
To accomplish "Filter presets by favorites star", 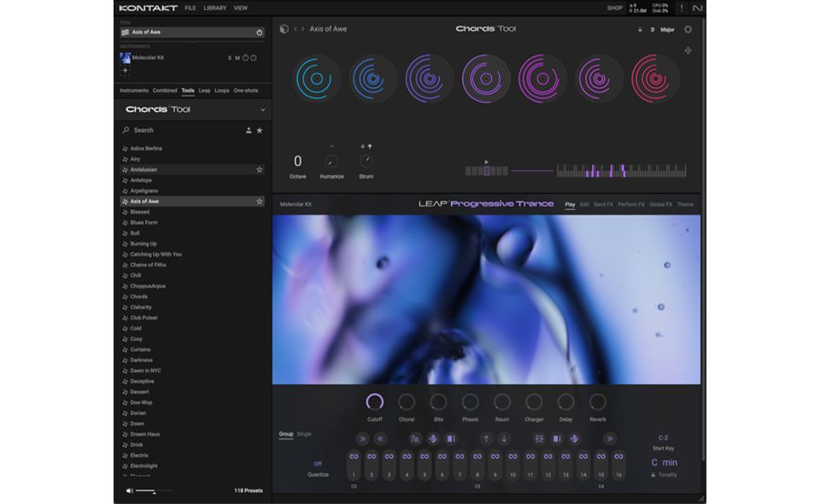I will [x=260, y=131].
